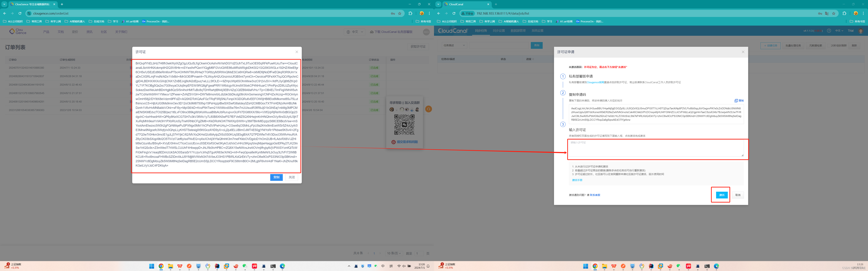The height and width of the screenshot is (271, 868).
Task: Copy the request code with the 复制 icon link
Action: [x=739, y=101]
